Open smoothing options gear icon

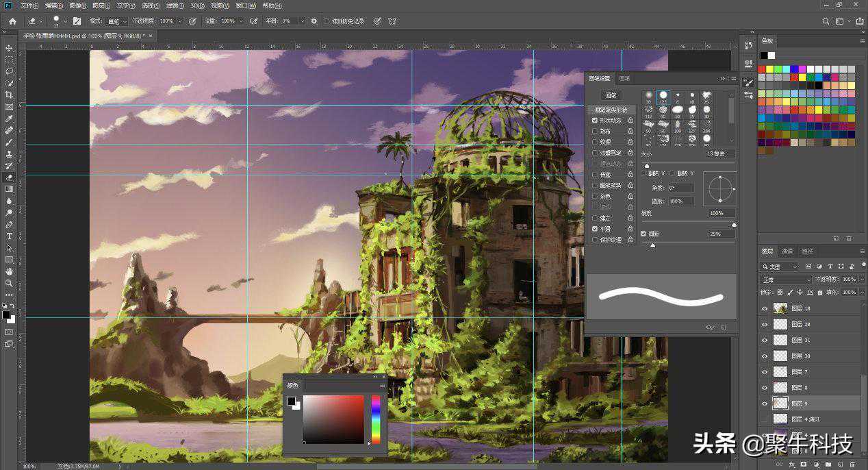pos(314,21)
